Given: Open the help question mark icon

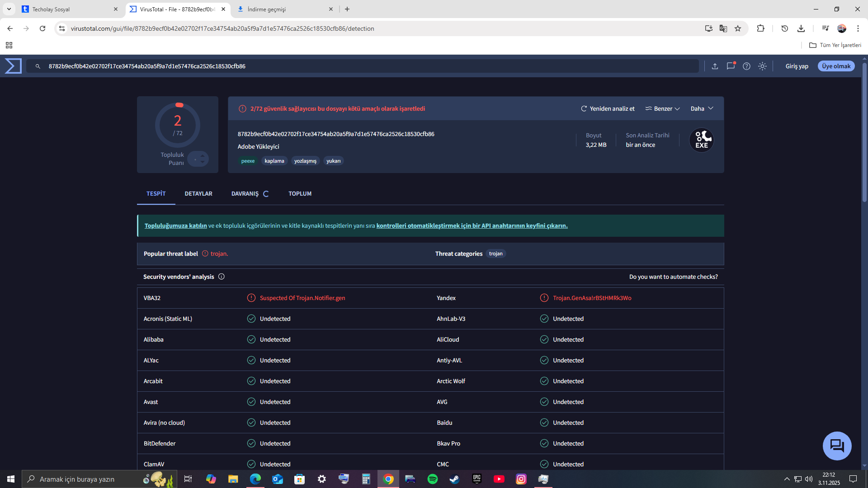Looking at the screenshot, I should click(x=746, y=66).
